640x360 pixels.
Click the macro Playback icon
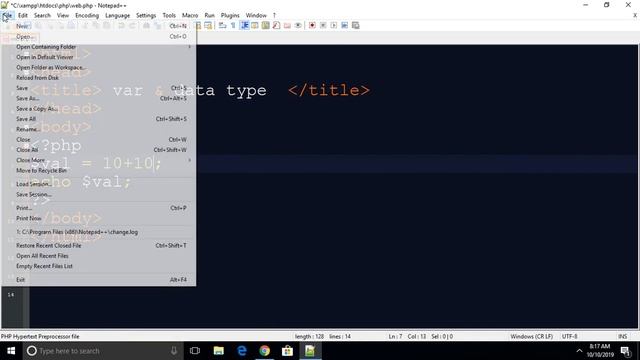(x=333, y=25)
